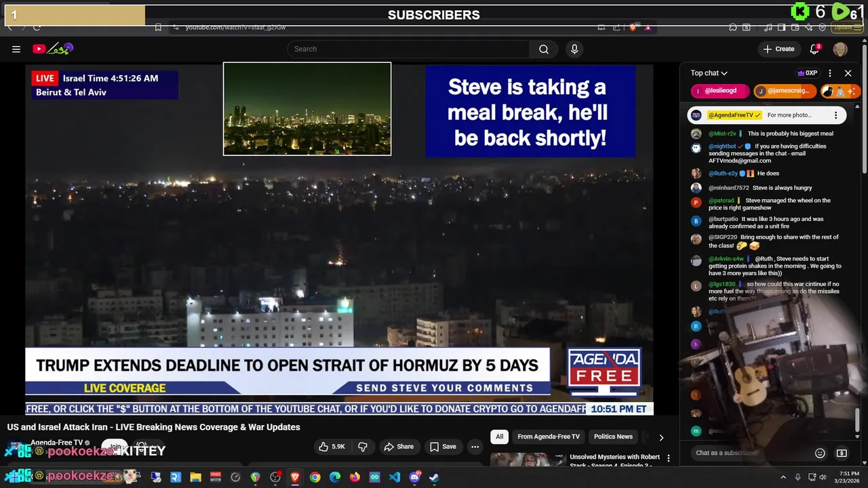
Task: Like the video with thumbs up
Action: click(x=332, y=447)
